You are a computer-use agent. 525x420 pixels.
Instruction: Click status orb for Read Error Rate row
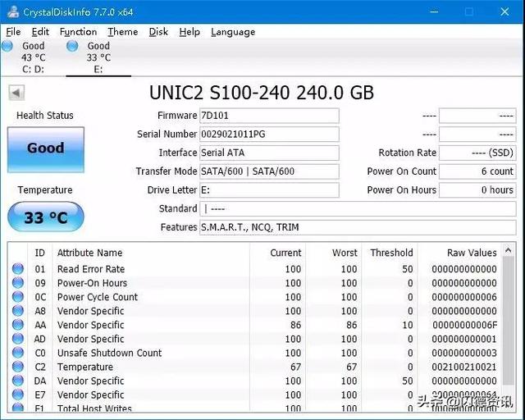click(18, 268)
